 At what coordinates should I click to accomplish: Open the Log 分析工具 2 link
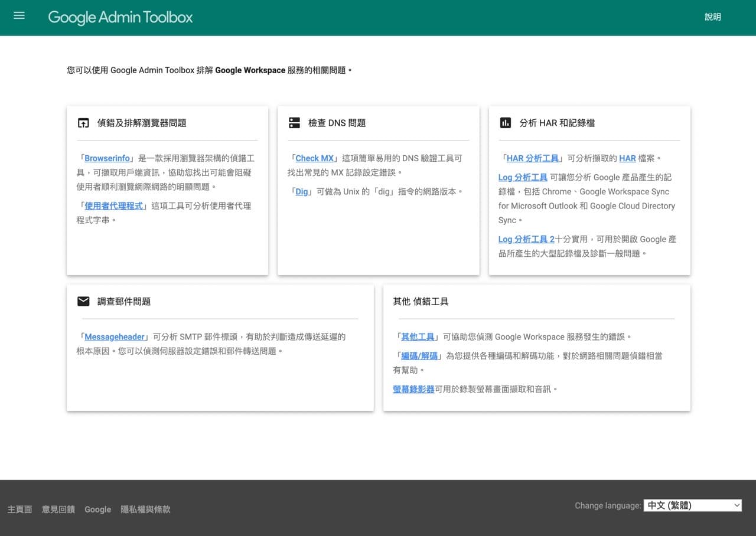(x=526, y=239)
